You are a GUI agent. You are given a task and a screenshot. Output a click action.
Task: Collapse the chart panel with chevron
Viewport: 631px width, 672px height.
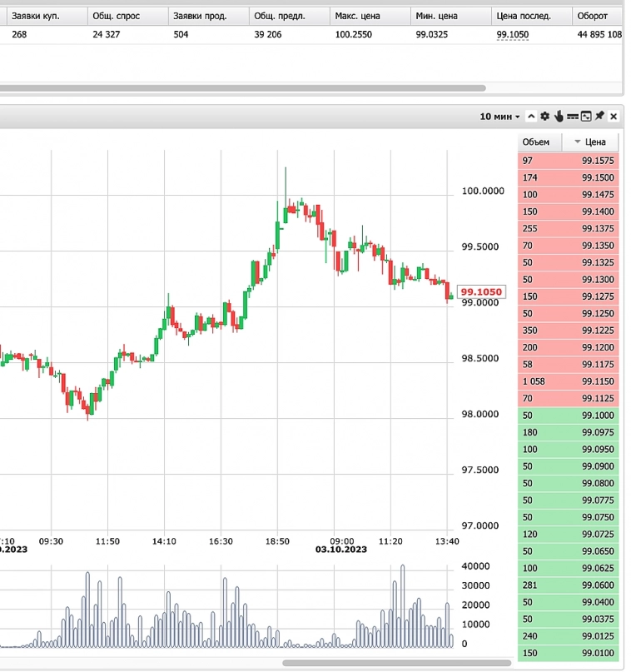[531, 117]
